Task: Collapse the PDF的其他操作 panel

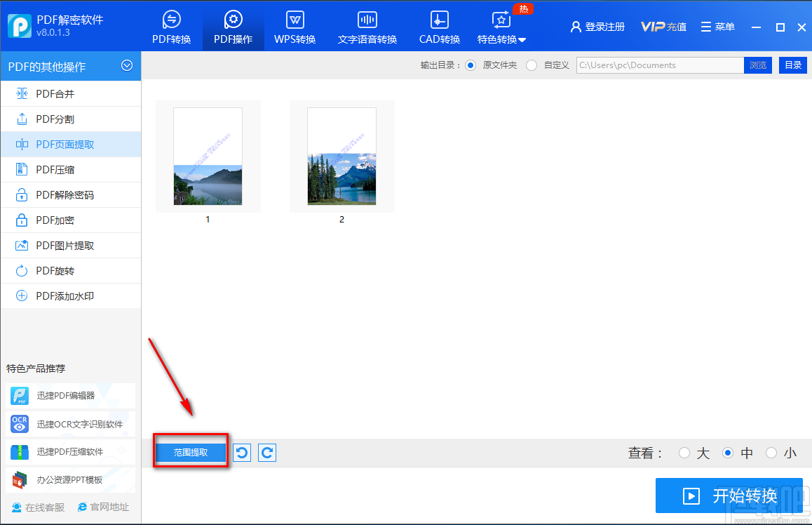Action: [127, 65]
